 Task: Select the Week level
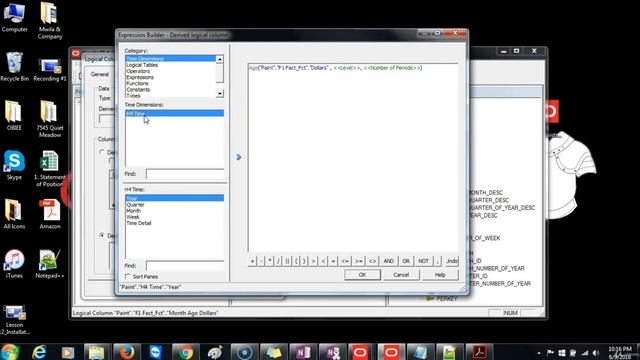coord(174,217)
